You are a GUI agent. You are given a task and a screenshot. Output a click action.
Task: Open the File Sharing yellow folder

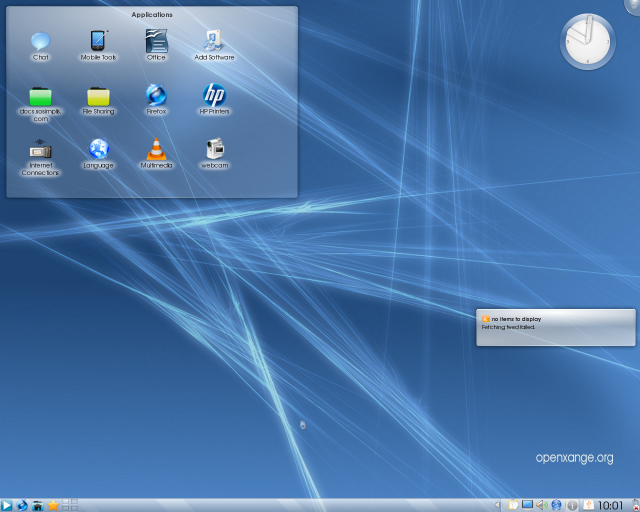click(98, 97)
